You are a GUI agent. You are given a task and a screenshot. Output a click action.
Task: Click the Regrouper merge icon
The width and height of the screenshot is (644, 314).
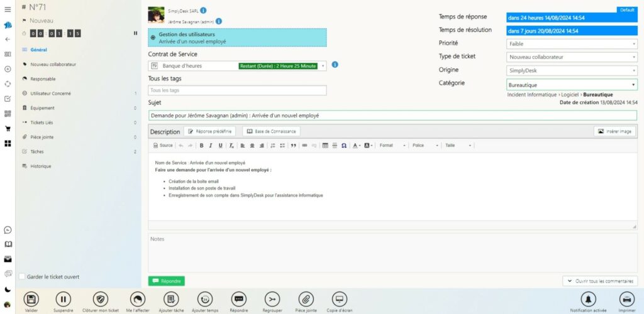tap(272, 299)
